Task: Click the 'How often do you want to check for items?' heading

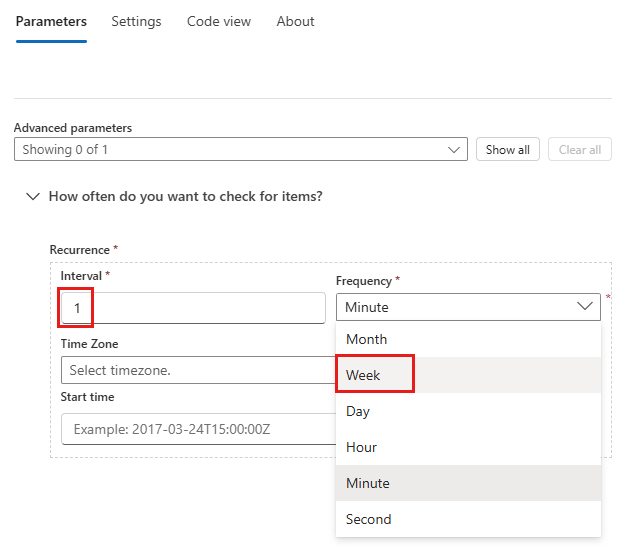Action: (x=185, y=197)
